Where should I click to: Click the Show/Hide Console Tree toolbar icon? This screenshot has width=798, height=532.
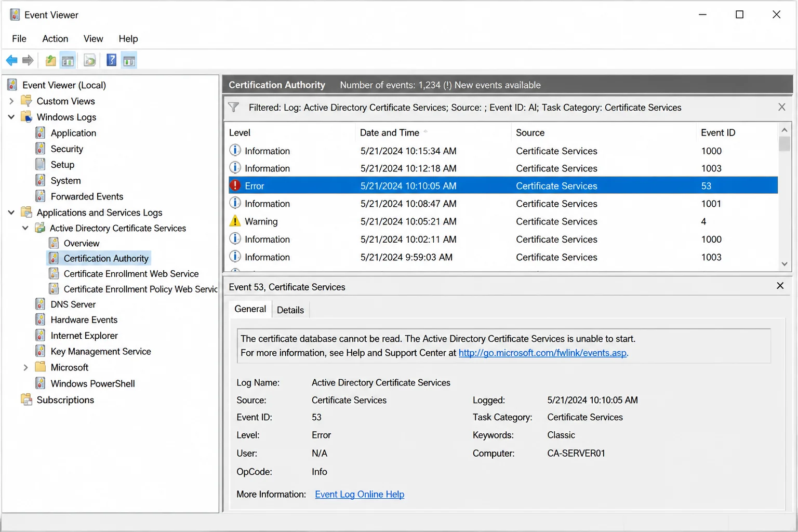point(68,60)
